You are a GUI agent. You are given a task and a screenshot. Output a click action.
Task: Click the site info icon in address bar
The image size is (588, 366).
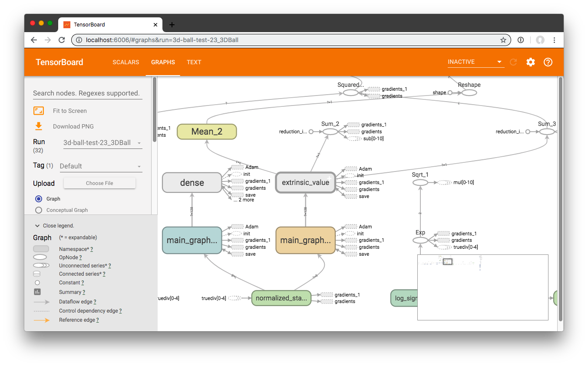pos(79,40)
